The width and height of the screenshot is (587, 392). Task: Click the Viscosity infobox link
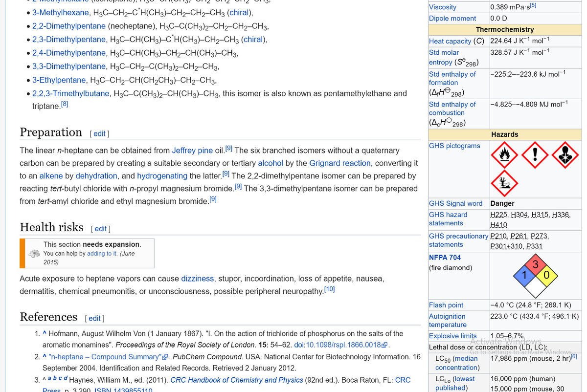(x=443, y=7)
